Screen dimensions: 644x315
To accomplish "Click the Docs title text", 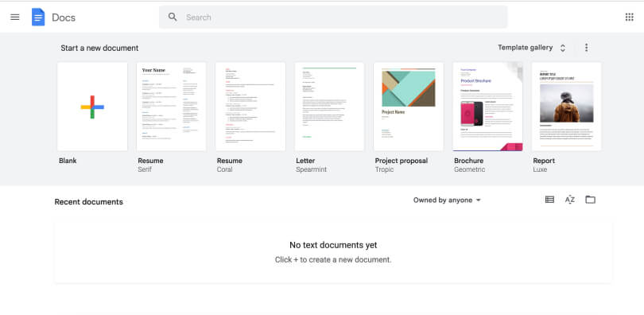I will (x=64, y=17).
